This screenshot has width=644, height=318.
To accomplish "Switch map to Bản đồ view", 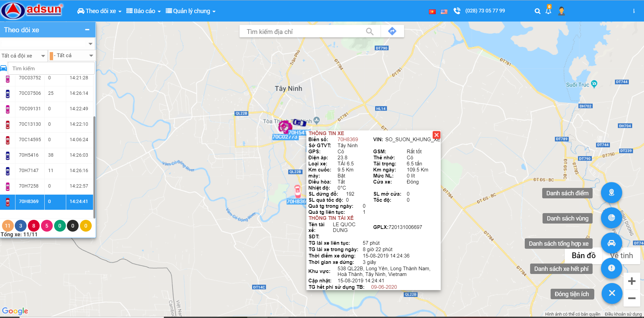I will 584,256.
